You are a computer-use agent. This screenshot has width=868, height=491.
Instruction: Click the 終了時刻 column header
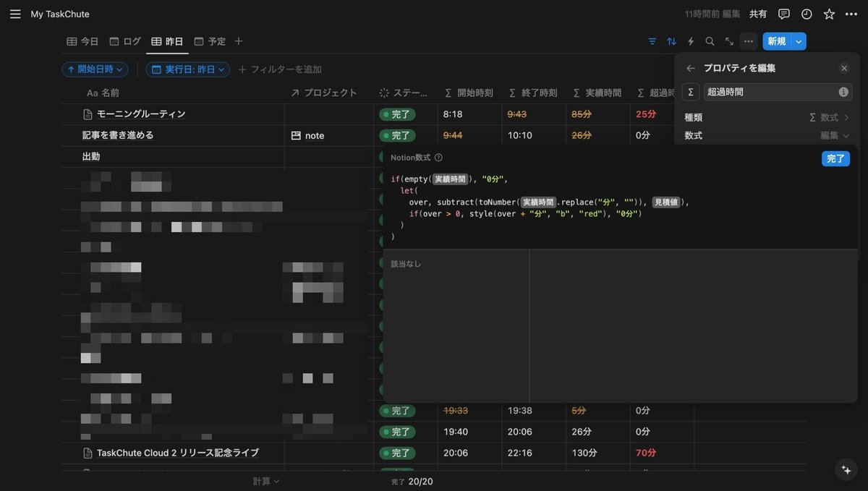(534, 93)
